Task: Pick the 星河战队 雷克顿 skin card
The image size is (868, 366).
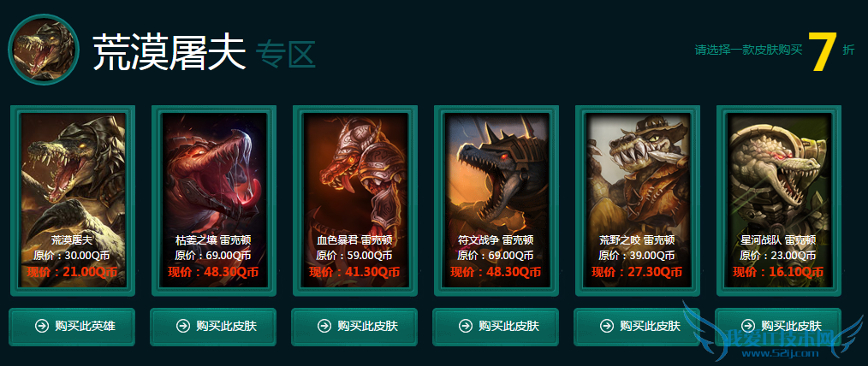Action: [778, 200]
